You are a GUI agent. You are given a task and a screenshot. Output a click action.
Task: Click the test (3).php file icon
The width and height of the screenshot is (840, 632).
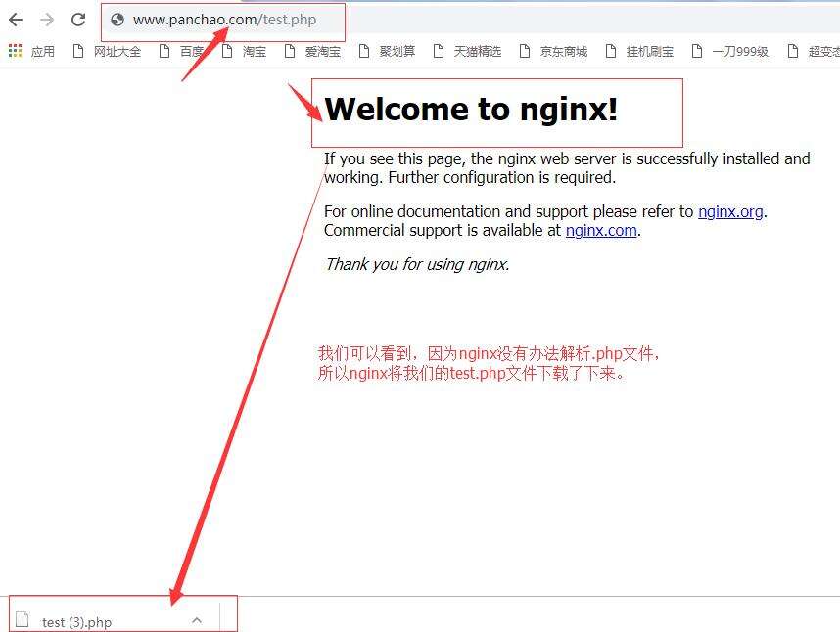click(22, 620)
